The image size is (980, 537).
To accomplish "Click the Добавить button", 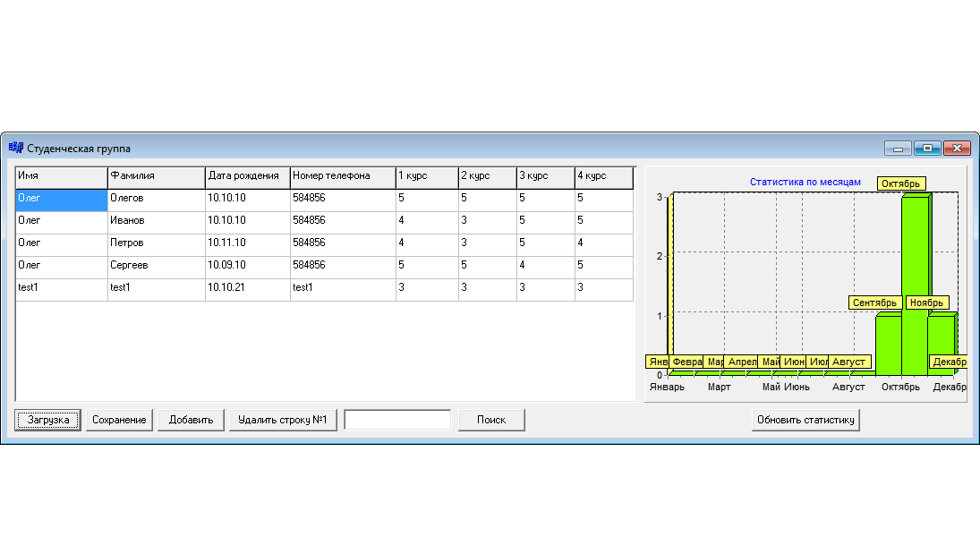I will tap(191, 420).
